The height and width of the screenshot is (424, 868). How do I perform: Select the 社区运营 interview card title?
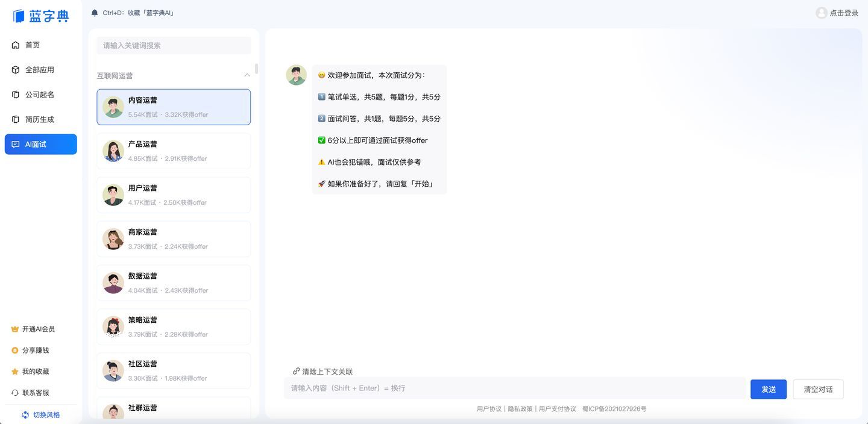pos(143,364)
